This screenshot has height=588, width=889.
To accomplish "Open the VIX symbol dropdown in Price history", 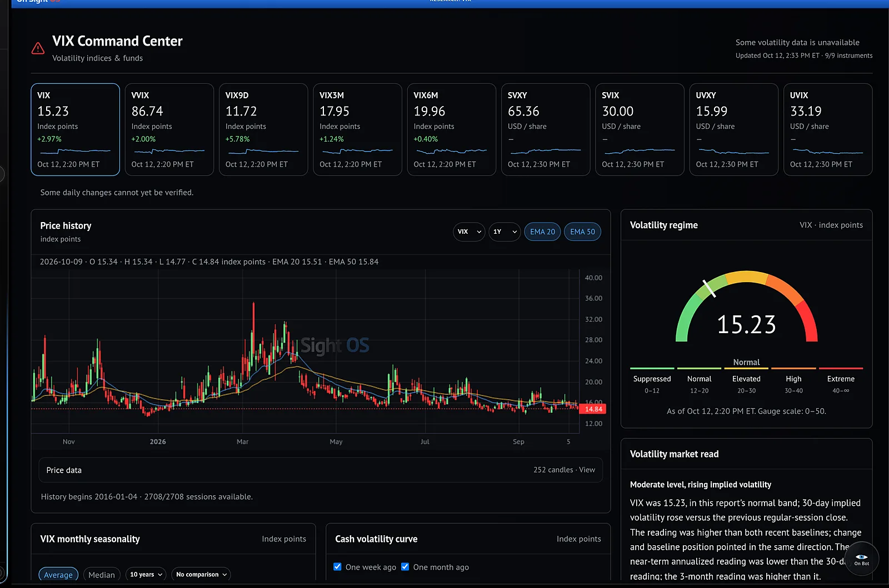I will 469,232.
